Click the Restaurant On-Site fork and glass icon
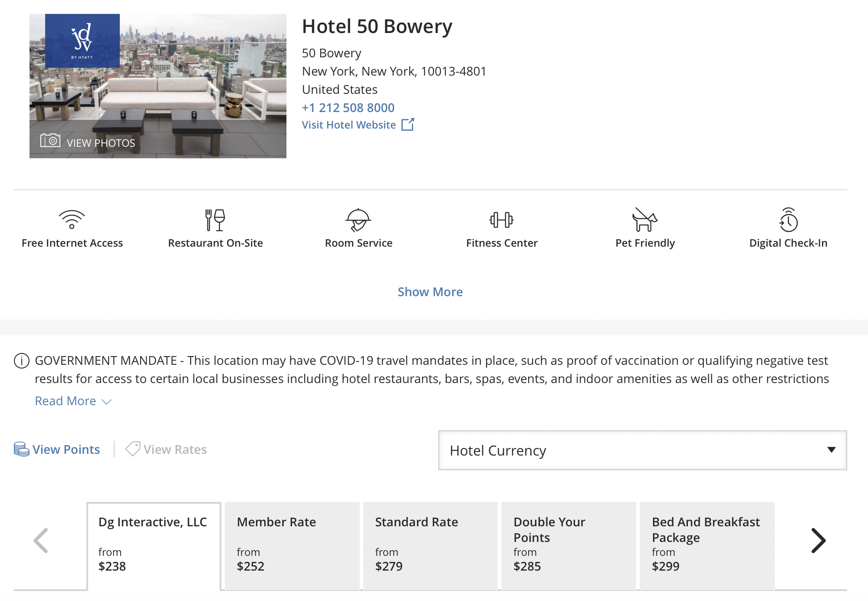868x601 pixels. coord(215,220)
